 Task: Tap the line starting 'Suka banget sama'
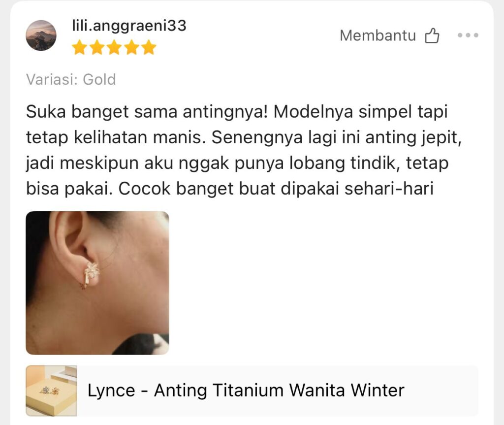[x=237, y=112]
